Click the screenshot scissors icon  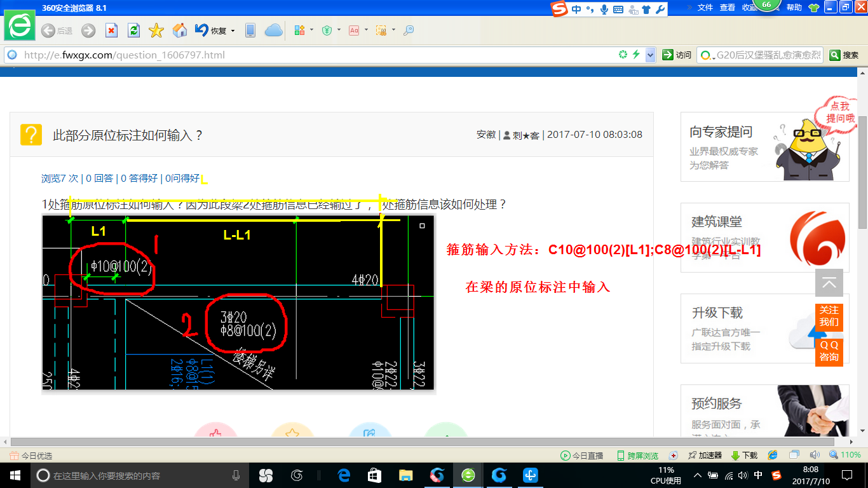381,30
